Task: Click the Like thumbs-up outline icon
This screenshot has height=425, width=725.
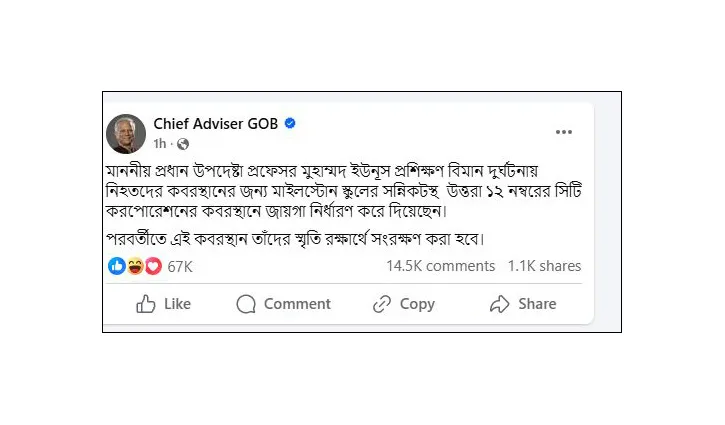Action: click(x=146, y=304)
